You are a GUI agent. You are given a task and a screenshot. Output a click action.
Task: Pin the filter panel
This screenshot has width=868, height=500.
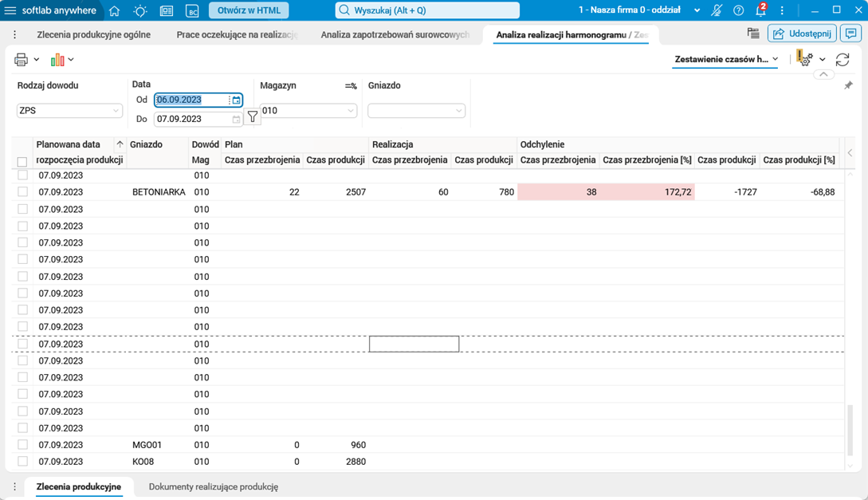pyautogui.click(x=848, y=85)
